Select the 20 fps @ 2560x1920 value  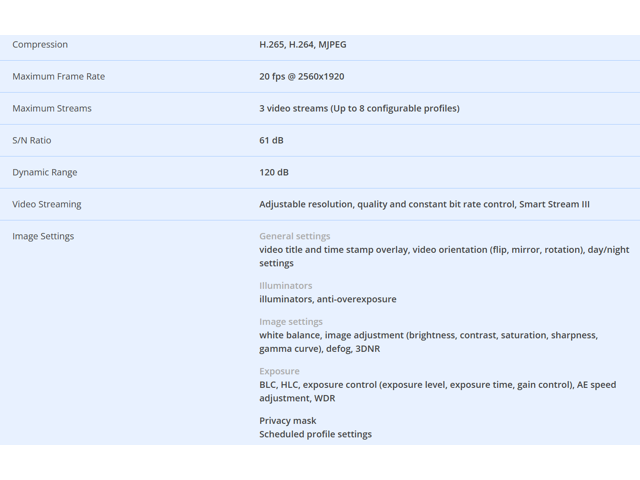coord(301,77)
